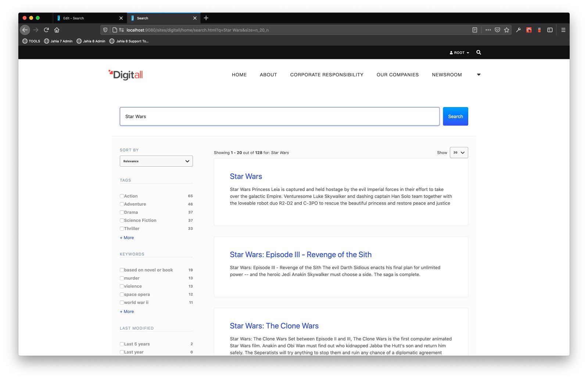Bookmark this page with star icon

pyautogui.click(x=507, y=30)
